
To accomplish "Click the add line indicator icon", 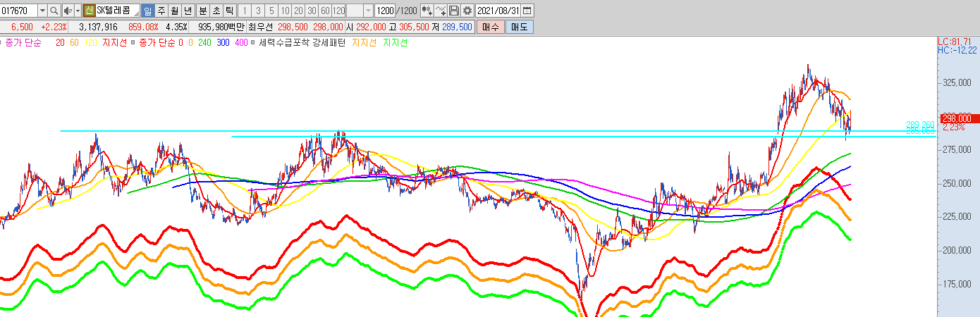I will (x=441, y=11).
